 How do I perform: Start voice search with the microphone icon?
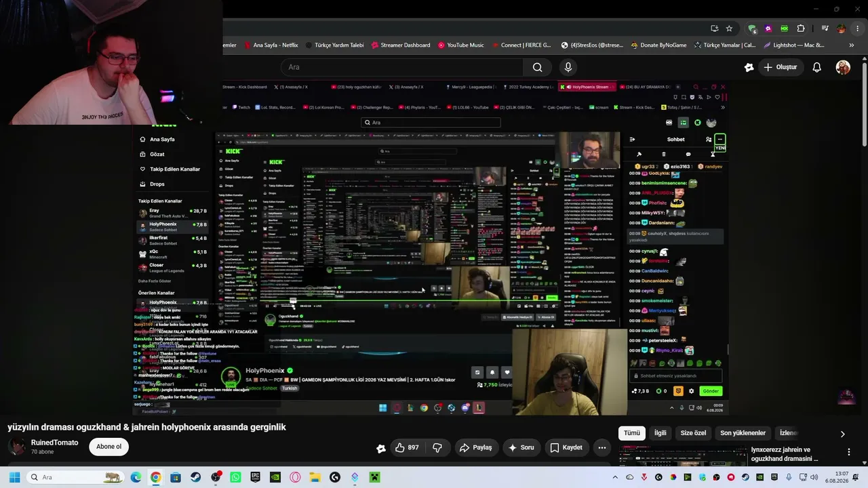568,67
